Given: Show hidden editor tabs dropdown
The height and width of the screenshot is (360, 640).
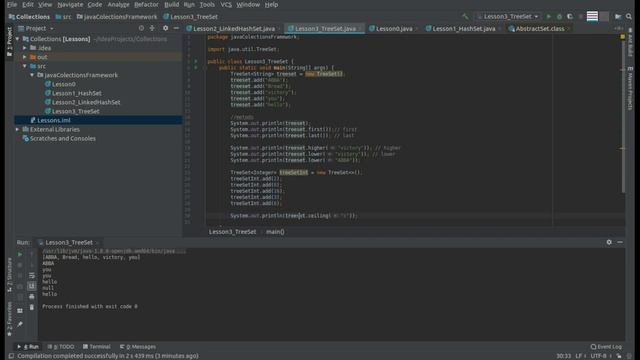Looking at the screenshot, I should click(x=619, y=29).
